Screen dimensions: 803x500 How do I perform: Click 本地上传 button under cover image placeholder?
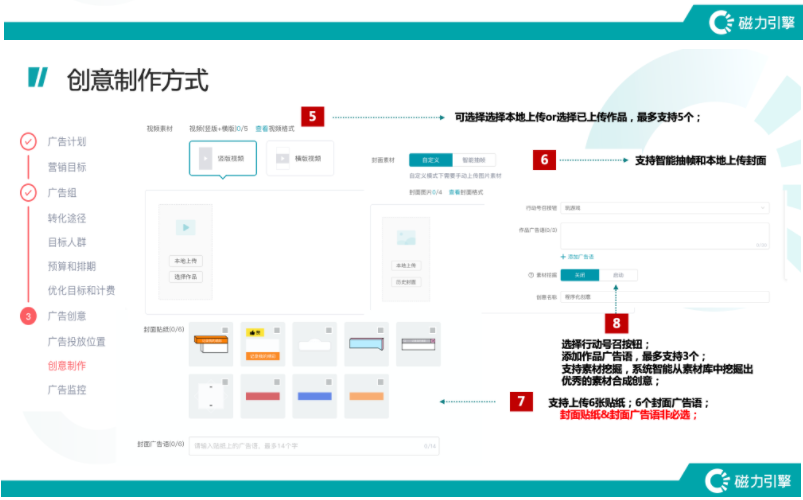(x=406, y=265)
